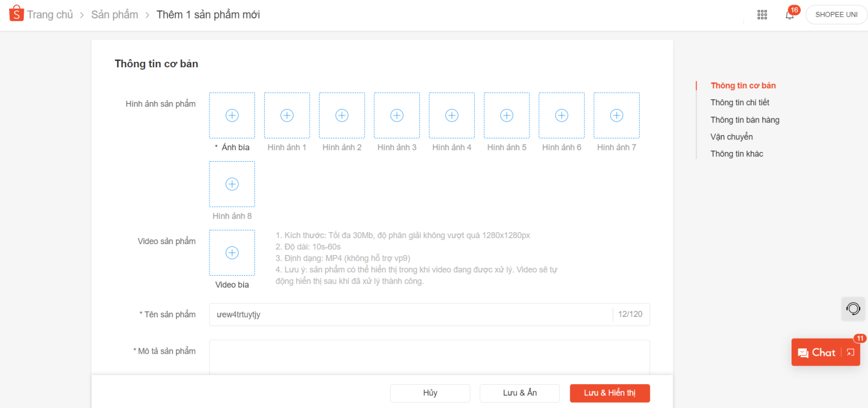
Task: Upload image in Hình ảnh 1 slot
Action: tap(287, 116)
